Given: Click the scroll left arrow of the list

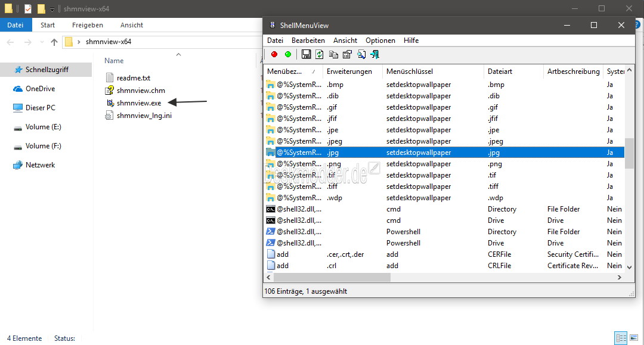Looking at the screenshot, I should (268, 277).
